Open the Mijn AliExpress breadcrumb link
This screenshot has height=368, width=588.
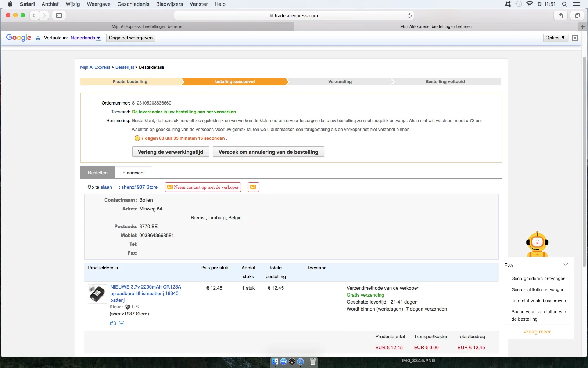[95, 67]
